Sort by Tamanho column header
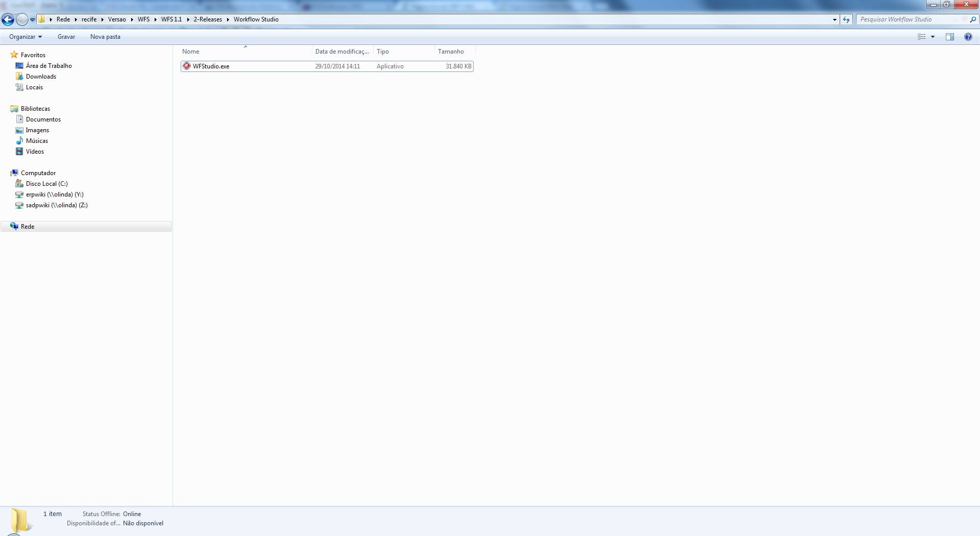 (451, 52)
